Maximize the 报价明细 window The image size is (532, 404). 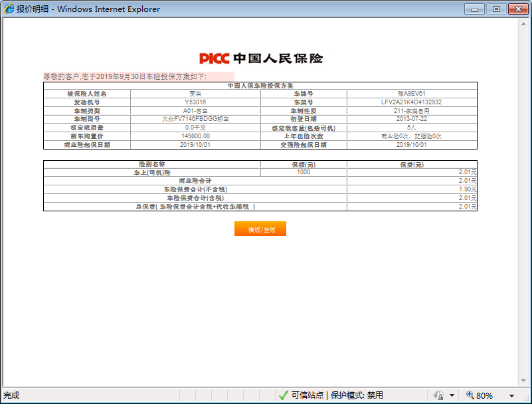(x=496, y=9)
